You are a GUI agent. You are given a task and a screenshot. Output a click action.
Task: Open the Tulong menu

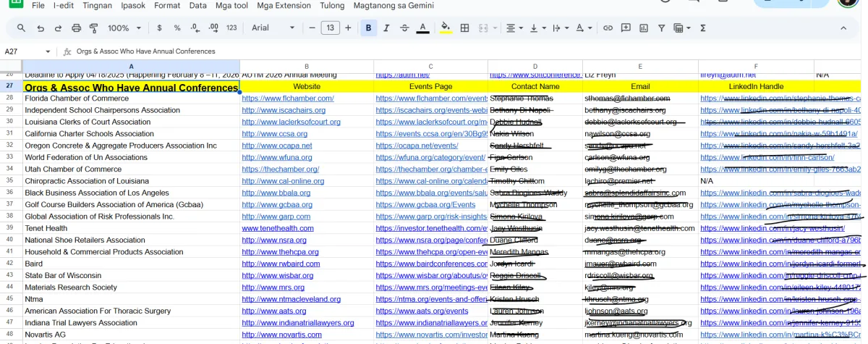(333, 5)
